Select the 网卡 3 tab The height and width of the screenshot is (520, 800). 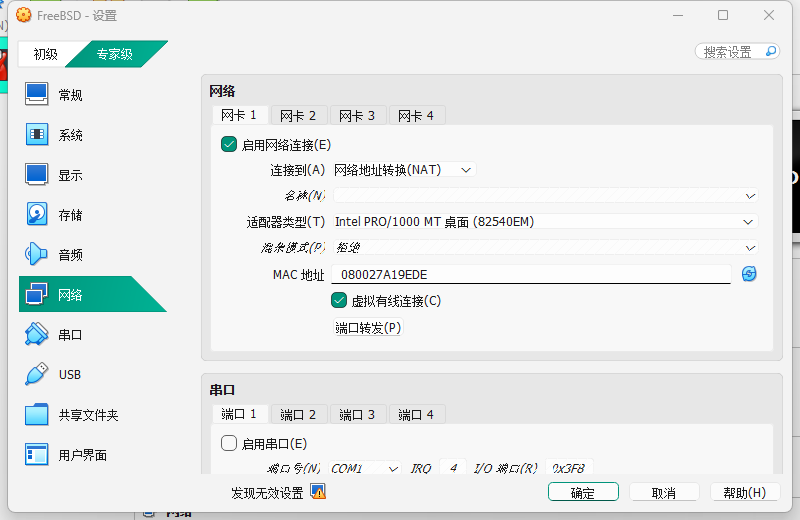point(357,116)
